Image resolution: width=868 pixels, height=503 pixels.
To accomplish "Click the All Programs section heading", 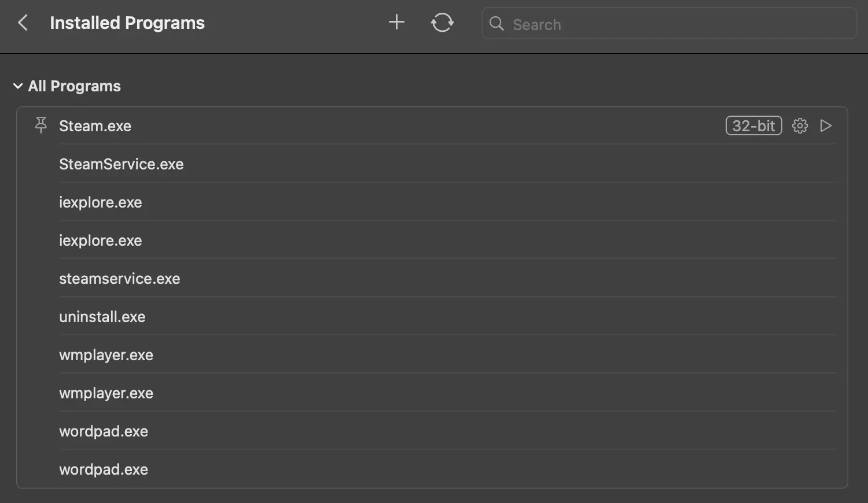I will tap(75, 86).
